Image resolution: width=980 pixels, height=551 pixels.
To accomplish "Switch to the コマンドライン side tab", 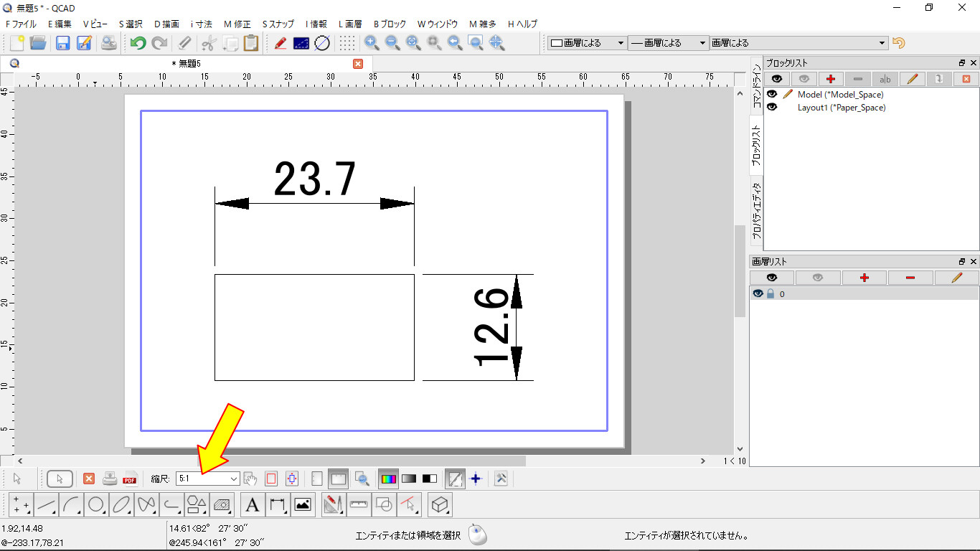I will coord(756,85).
